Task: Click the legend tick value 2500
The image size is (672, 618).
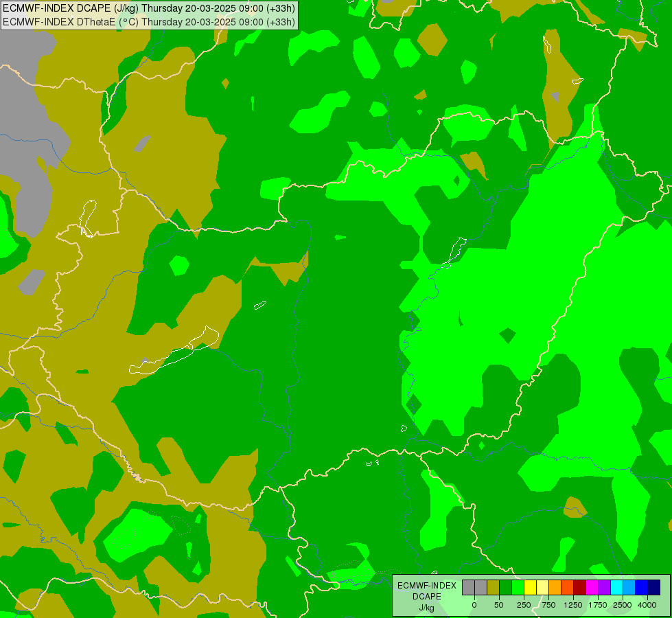Action: (x=623, y=605)
